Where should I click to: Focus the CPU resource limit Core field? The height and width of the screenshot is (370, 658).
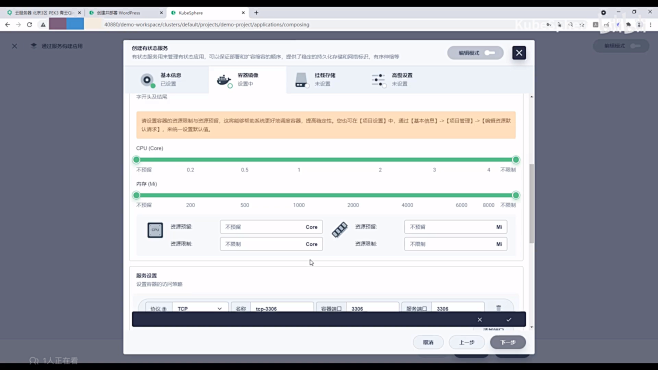(x=271, y=244)
